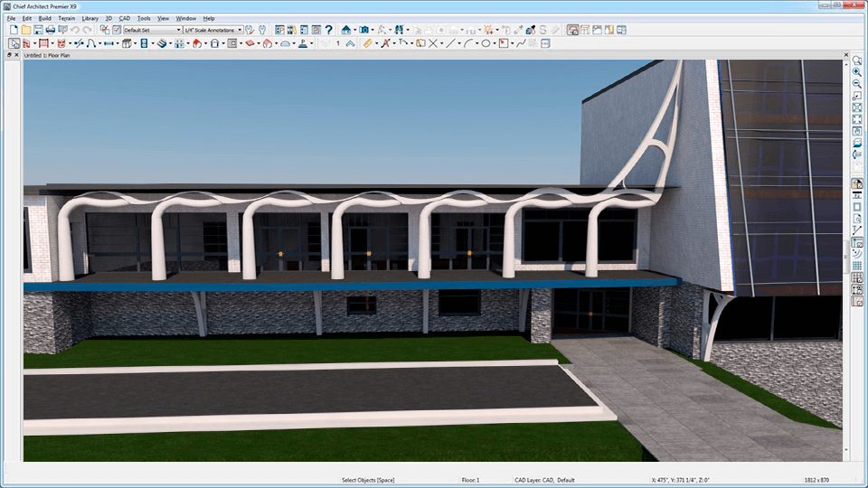Click the Floor: 1 status bar entry
The height and width of the screenshot is (488, 868).
(x=470, y=480)
